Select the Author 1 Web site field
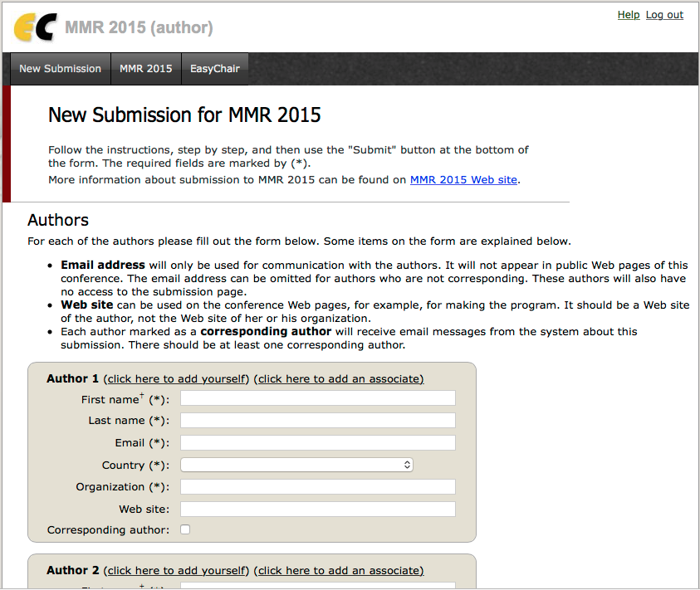700x590 pixels. click(x=317, y=510)
